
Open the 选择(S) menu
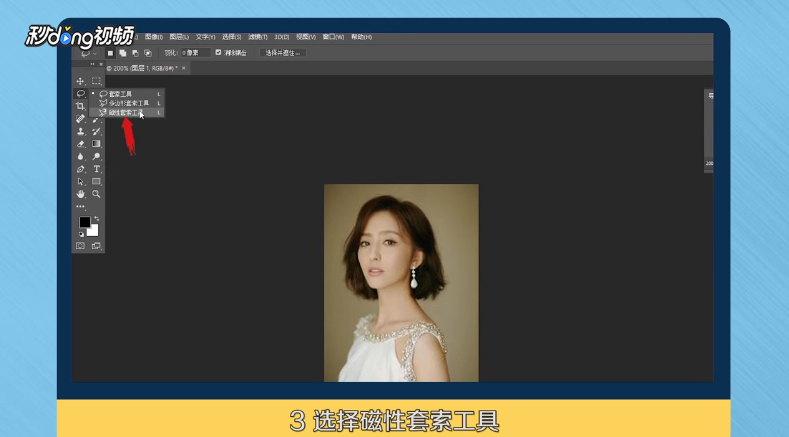231,37
